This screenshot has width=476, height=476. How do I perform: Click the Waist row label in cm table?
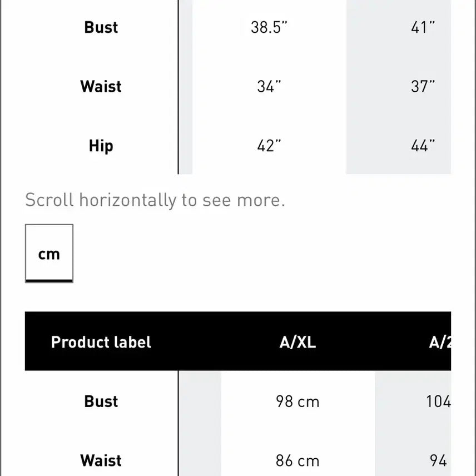(x=101, y=461)
